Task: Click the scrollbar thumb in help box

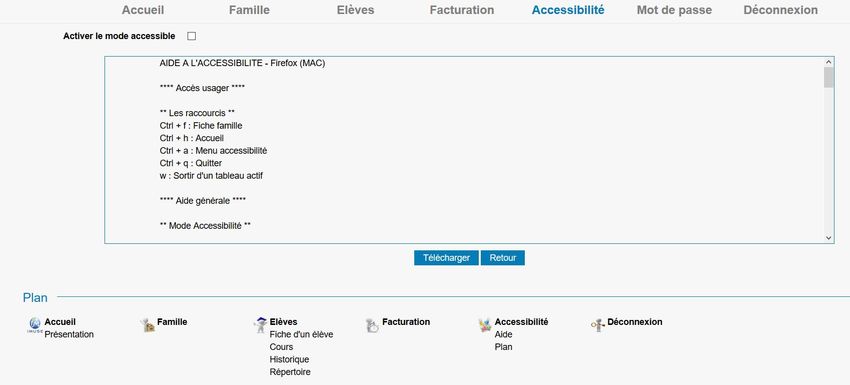Action: coord(828,78)
